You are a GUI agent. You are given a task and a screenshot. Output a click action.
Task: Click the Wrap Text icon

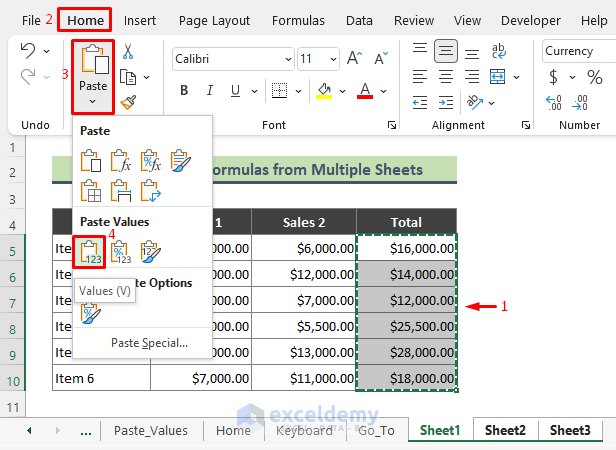[499, 51]
